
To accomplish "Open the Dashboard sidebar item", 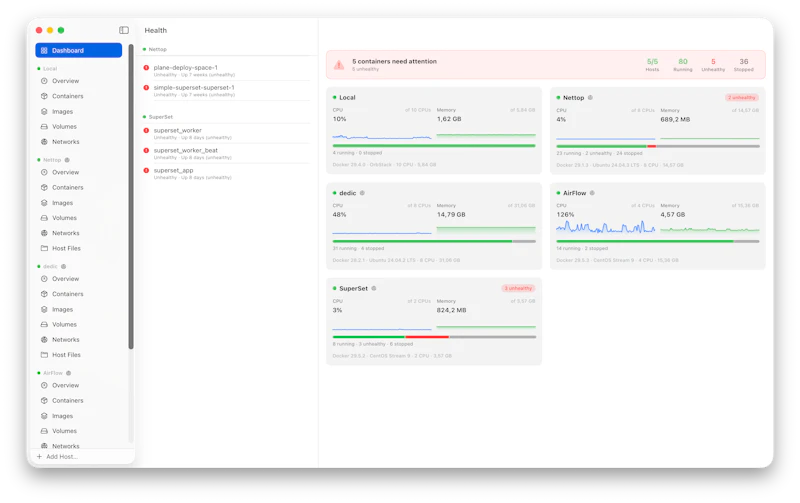I will click(79, 51).
